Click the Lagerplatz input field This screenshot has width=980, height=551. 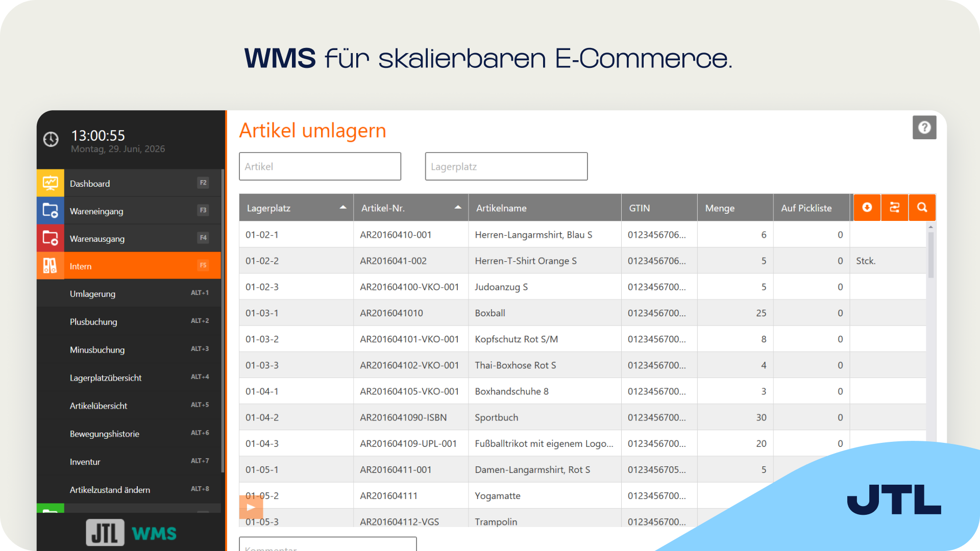point(506,166)
